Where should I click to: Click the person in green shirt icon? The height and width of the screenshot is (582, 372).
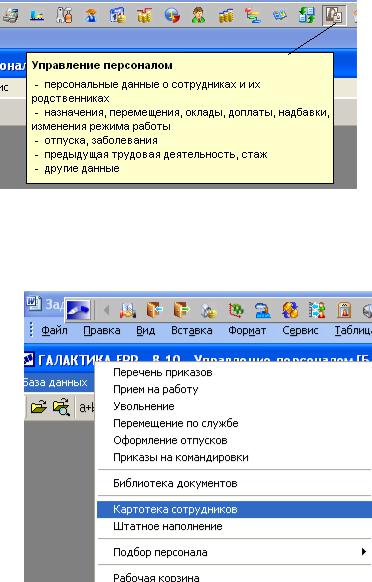click(x=199, y=16)
